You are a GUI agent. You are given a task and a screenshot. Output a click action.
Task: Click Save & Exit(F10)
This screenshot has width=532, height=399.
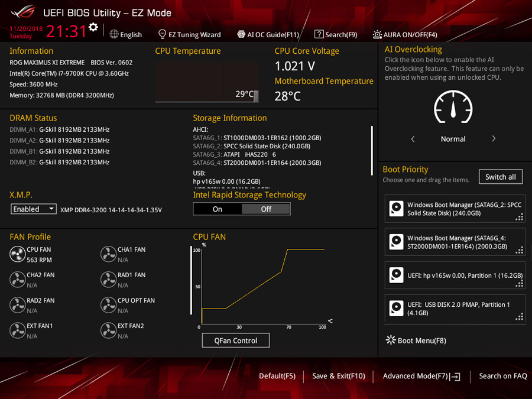(x=339, y=376)
